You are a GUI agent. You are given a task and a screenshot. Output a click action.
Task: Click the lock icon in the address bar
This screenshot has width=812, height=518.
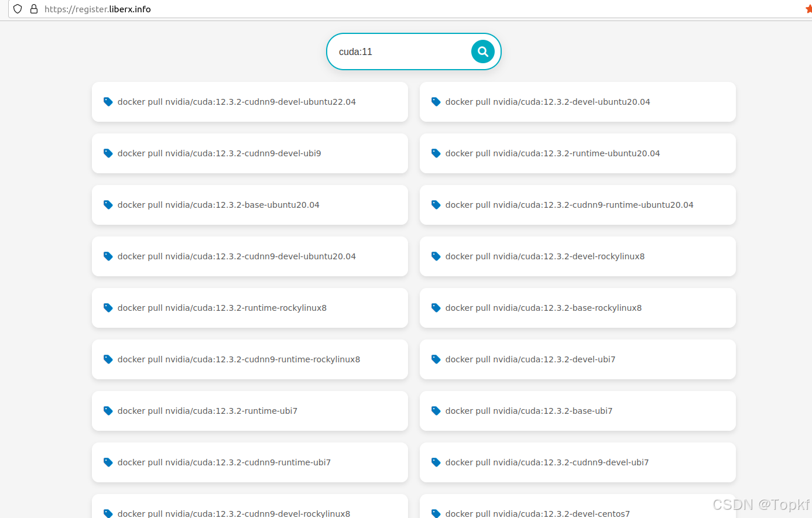tap(33, 9)
